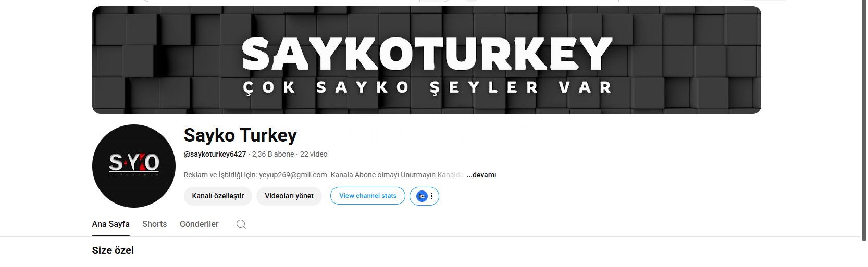Click the 22 video count text
Screen dimensions: 868x267
[x=314, y=154]
